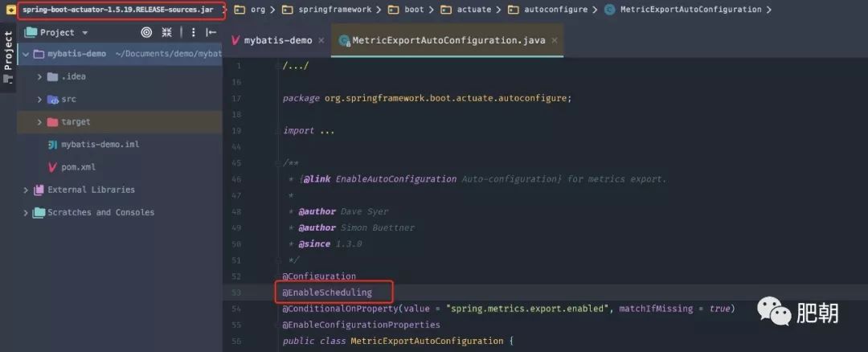
Task: Open Project panel options (three dots)
Action: coord(193,33)
